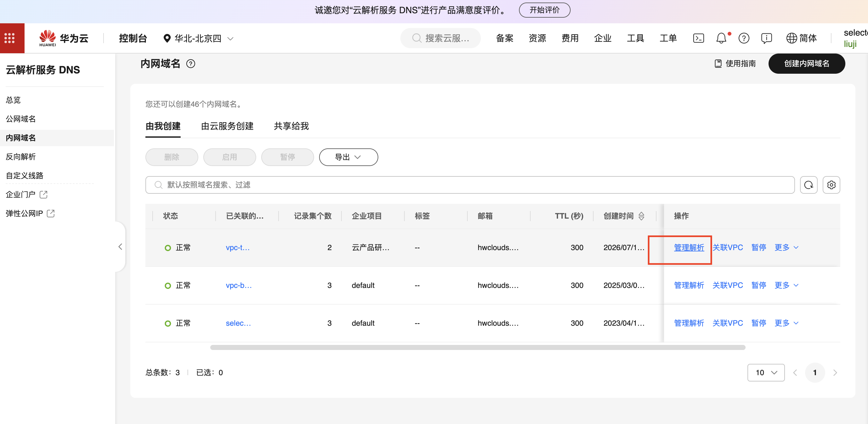Open 工单 in the top navigation
Screen dimensions: 868x424
click(668, 38)
